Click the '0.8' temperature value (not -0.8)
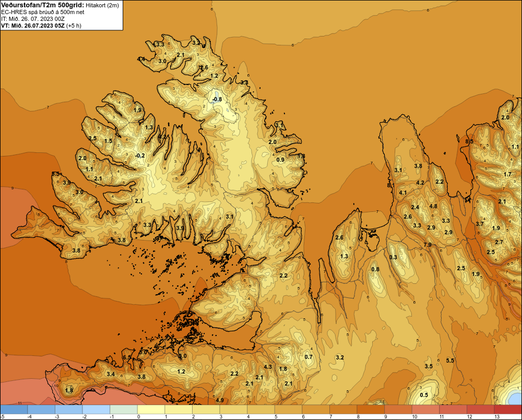This screenshot has height=420, width=522. (x=375, y=269)
